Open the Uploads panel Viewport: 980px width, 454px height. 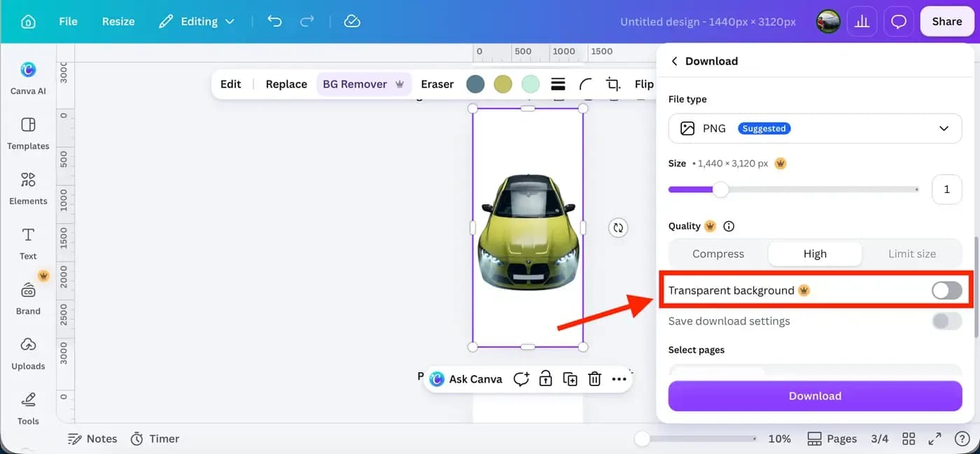click(28, 353)
